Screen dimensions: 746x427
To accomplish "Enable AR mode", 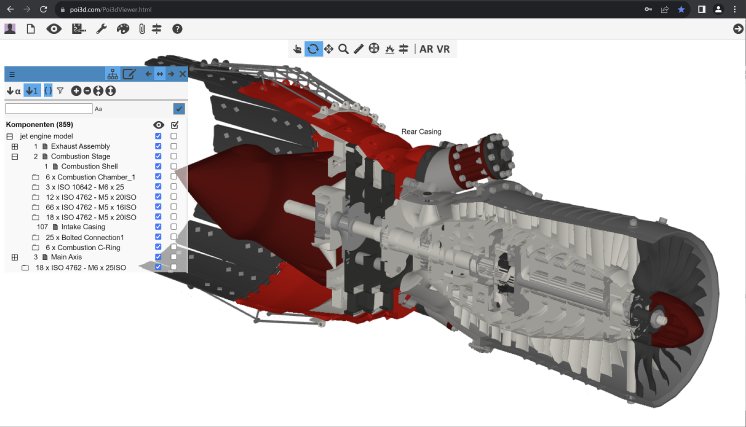I will pyautogui.click(x=426, y=49).
